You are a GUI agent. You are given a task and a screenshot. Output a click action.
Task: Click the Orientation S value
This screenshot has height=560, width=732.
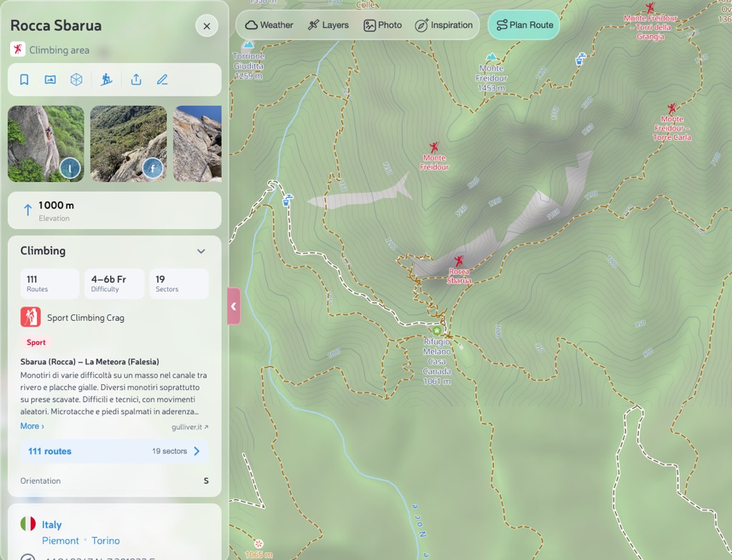point(206,481)
